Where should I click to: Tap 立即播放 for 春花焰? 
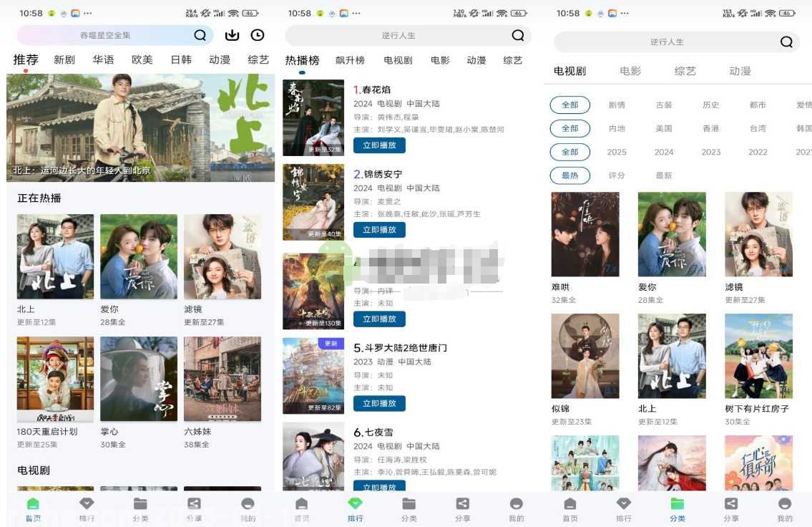click(x=379, y=145)
